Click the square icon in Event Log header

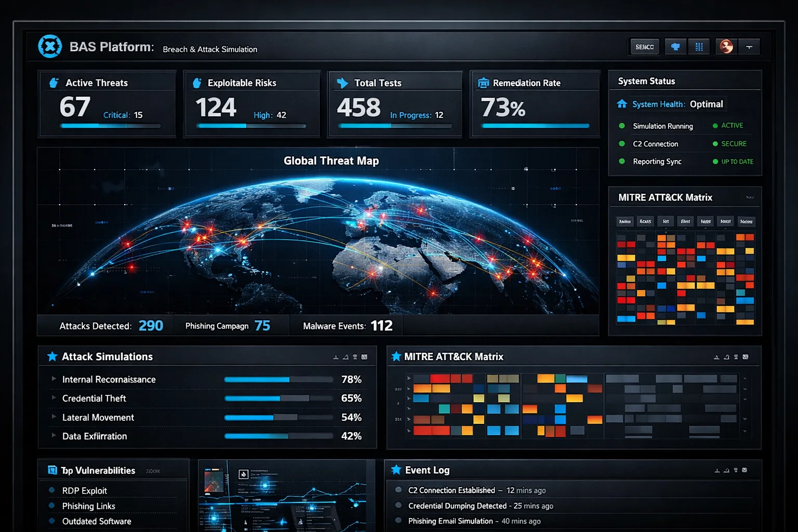pos(744,470)
